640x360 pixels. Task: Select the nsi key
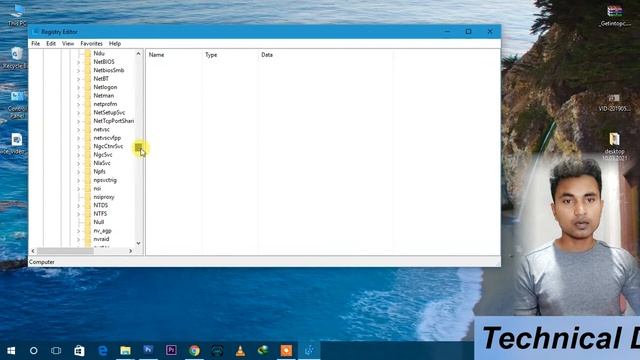(97, 189)
